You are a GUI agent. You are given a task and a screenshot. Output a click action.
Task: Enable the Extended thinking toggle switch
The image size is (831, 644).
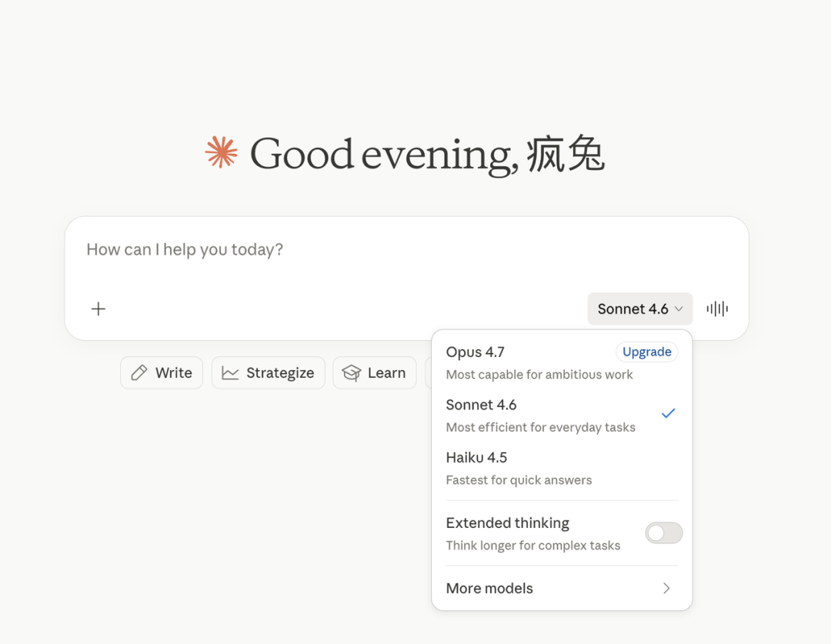click(x=663, y=533)
